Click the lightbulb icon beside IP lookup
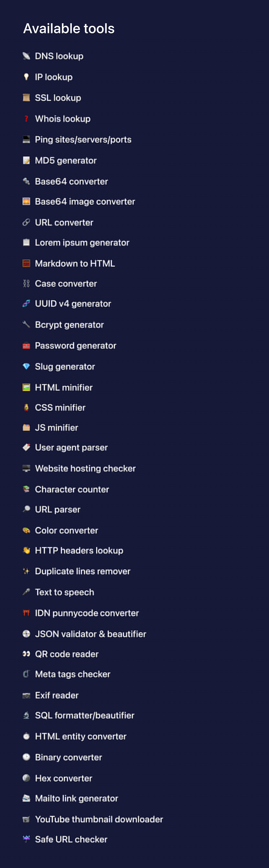This screenshot has height=868, width=269. coord(26,77)
